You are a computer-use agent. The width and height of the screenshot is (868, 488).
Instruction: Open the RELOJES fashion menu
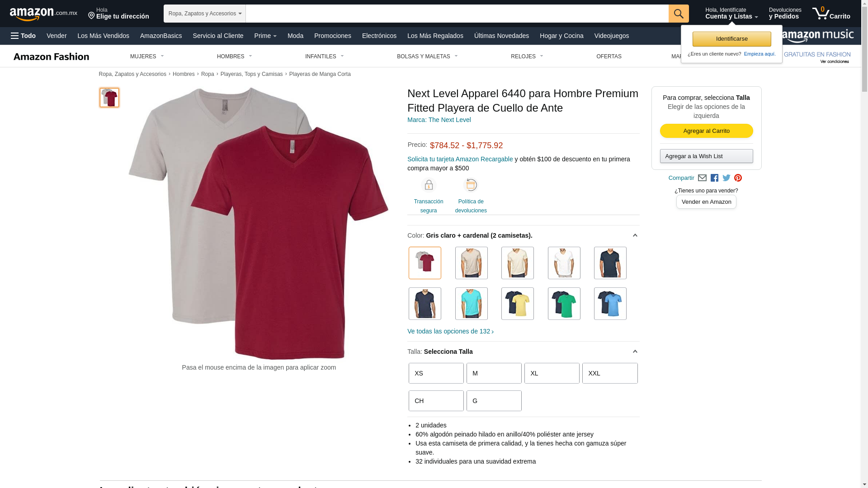coord(527,56)
